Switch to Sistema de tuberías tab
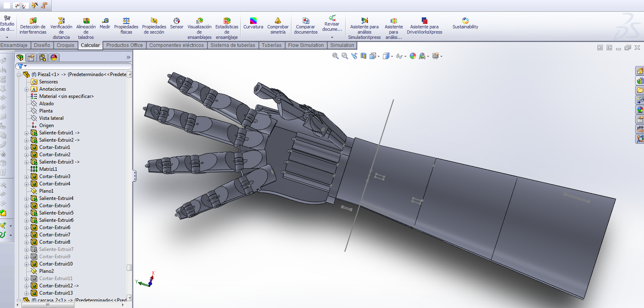Screen dimensions: 644x308 [233, 45]
